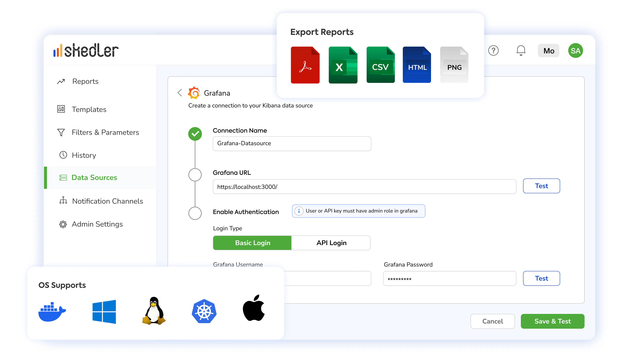
Task: Click the Connection Name input field
Action: [x=292, y=144]
